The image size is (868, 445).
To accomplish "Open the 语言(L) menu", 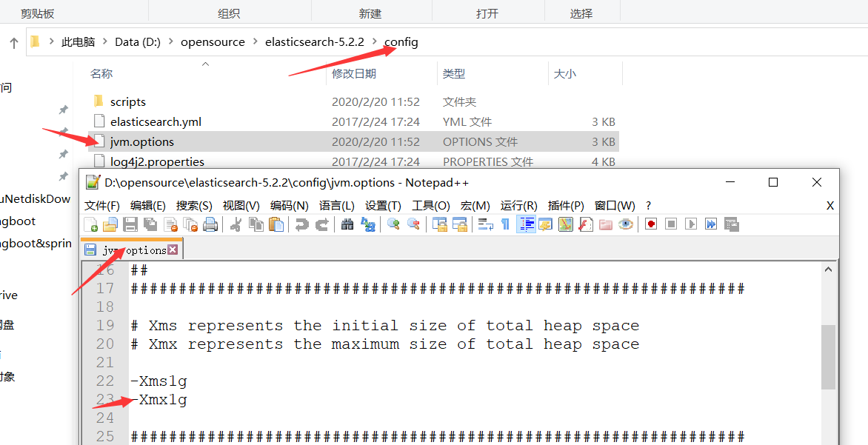I will tap(336, 205).
